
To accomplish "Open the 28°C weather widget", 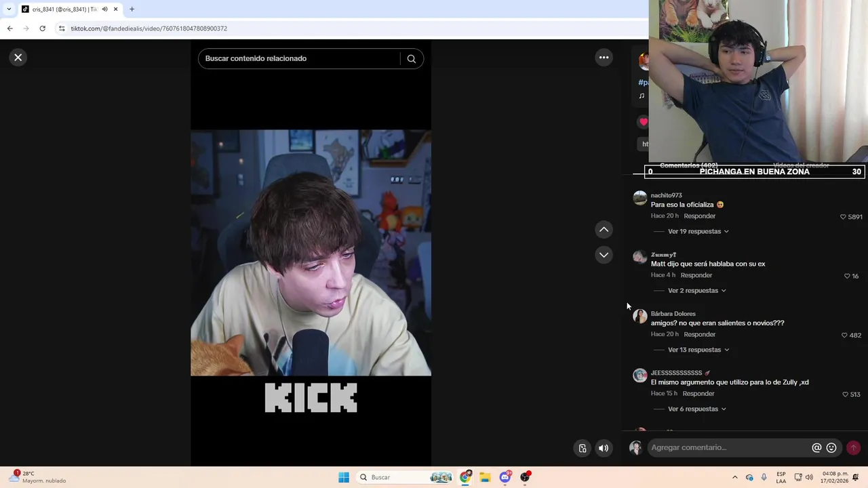I will [37, 477].
